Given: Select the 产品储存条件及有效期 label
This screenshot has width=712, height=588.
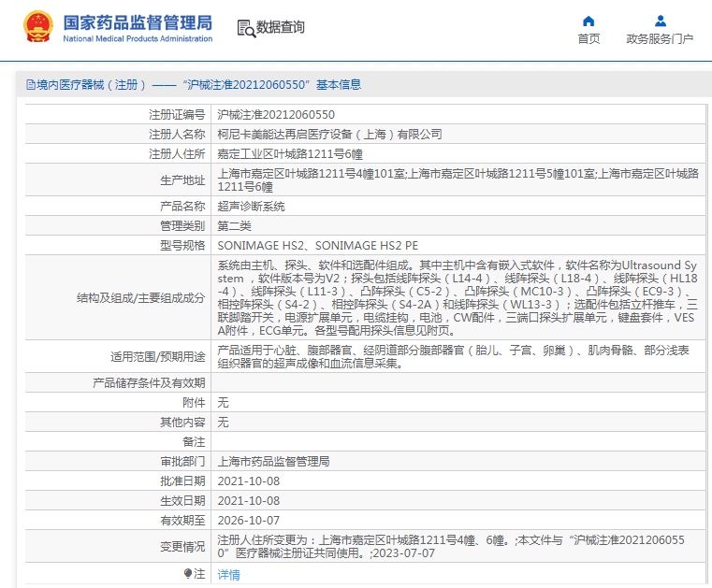Looking at the screenshot, I should (x=149, y=383).
